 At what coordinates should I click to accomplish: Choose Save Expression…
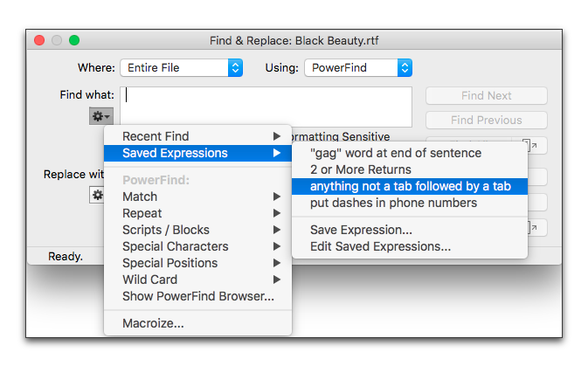(410, 230)
